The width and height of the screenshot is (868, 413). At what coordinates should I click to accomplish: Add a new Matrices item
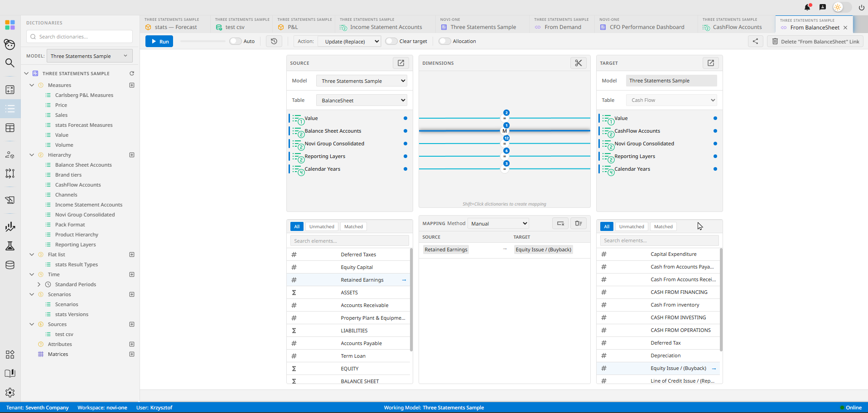[x=132, y=354]
